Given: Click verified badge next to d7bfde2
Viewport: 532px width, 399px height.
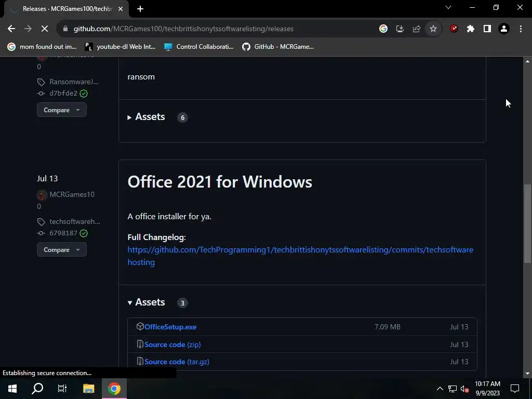Looking at the screenshot, I should (x=84, y=94).
